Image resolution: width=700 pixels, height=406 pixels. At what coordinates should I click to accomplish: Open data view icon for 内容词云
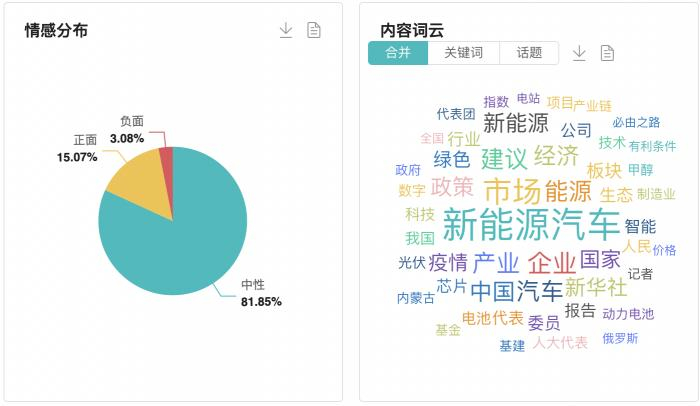(x=607, y=52)
